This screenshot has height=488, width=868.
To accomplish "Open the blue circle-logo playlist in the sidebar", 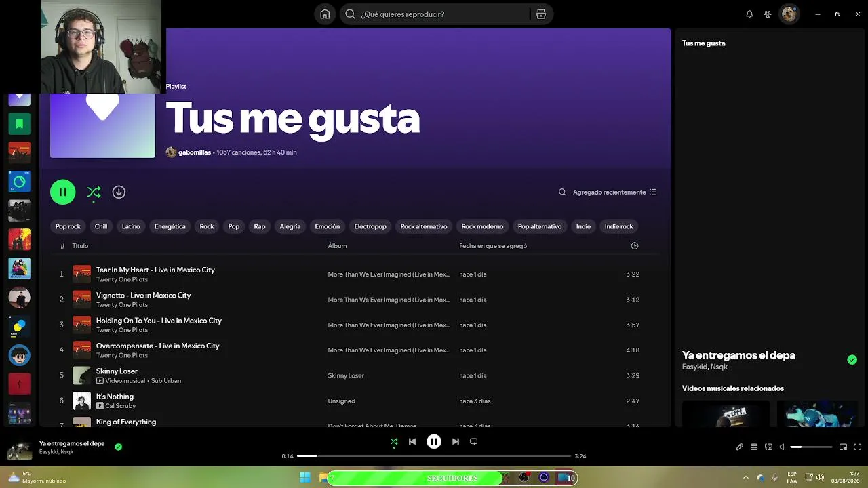I will (x=19, y=182).
